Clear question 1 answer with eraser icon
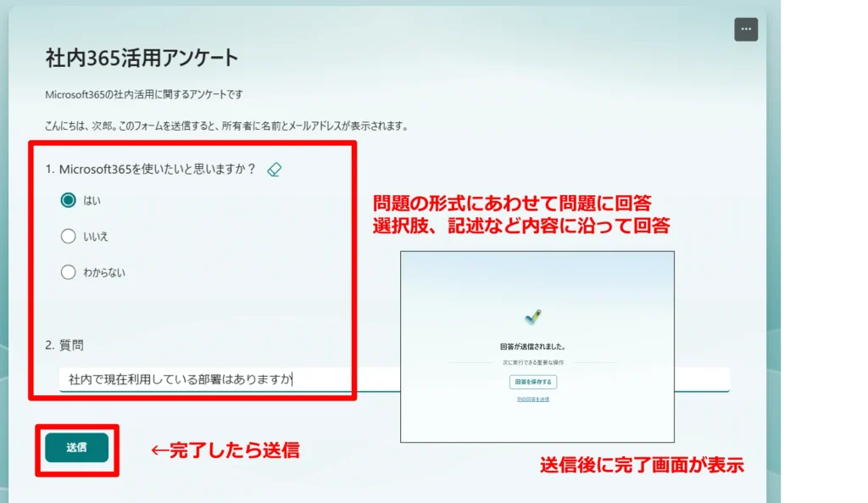Image resolution: width=868 pixels, height=503 pixels. (x=274, y=170)
